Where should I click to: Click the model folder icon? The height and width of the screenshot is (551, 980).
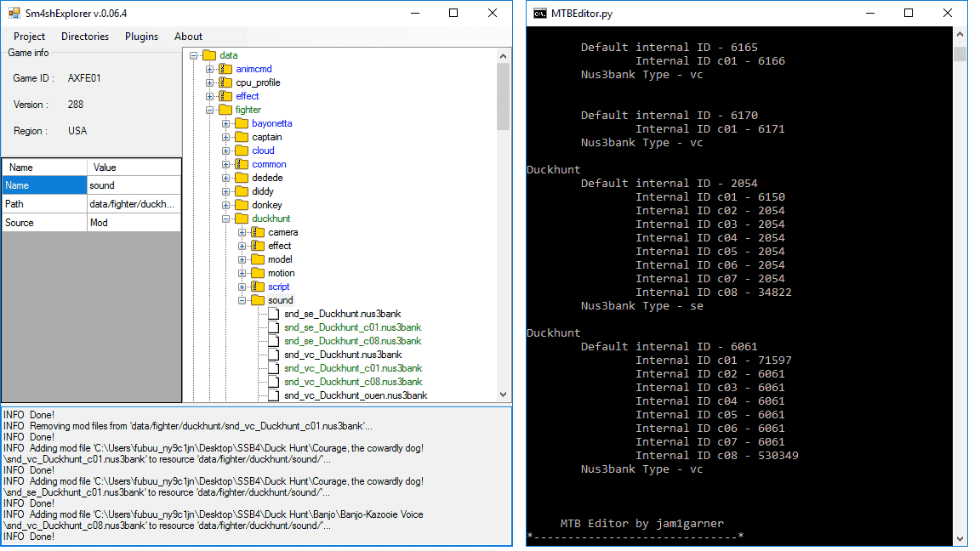258,260
